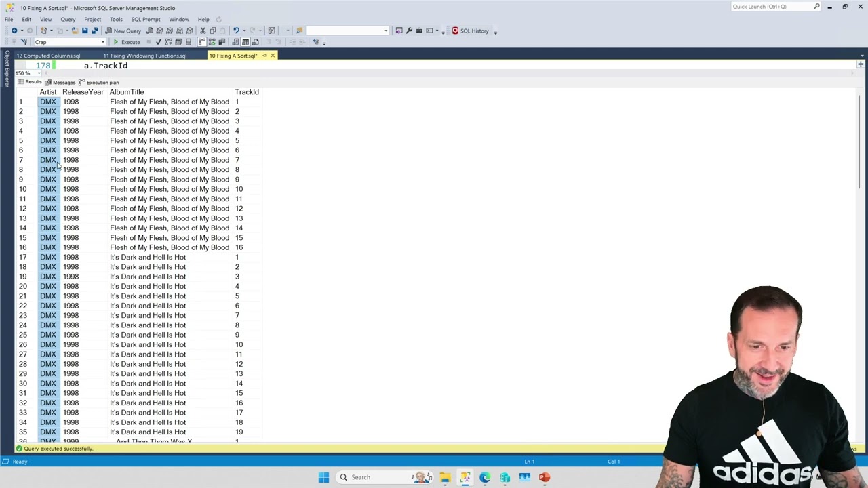Toggle Results to Text output

[x=235, y=42]
